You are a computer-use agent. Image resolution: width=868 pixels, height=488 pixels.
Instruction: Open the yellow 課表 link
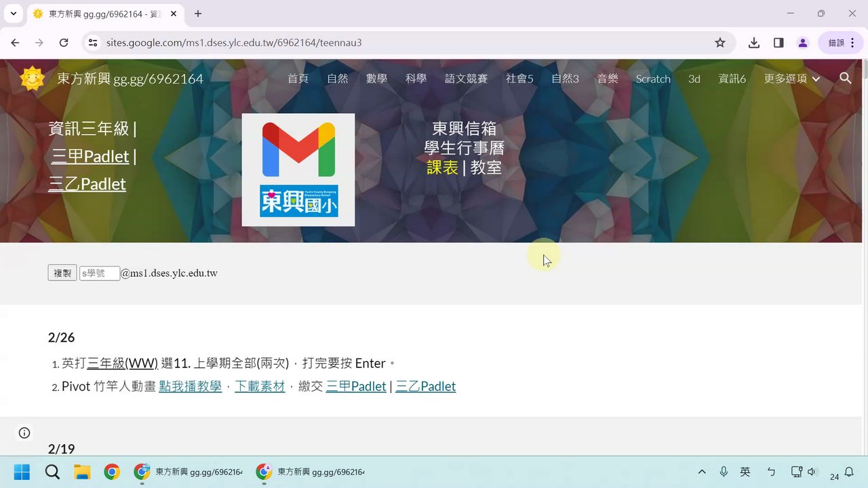(x=443, y=167)
